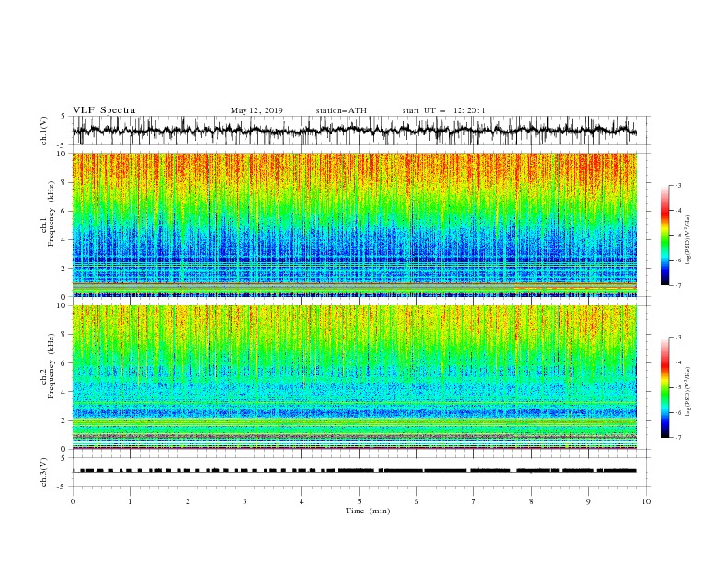Click the lower PSD color bar
Image resolution: width=728 pixels, height=563 pixels.
tap(665, 387)
